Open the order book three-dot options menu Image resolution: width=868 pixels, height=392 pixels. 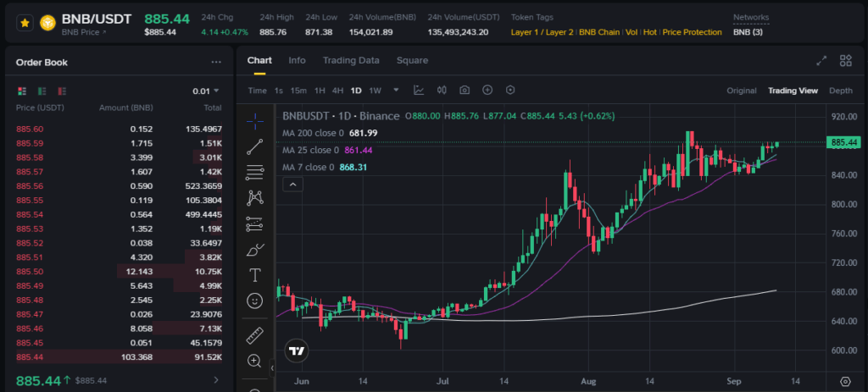point(216,63)
